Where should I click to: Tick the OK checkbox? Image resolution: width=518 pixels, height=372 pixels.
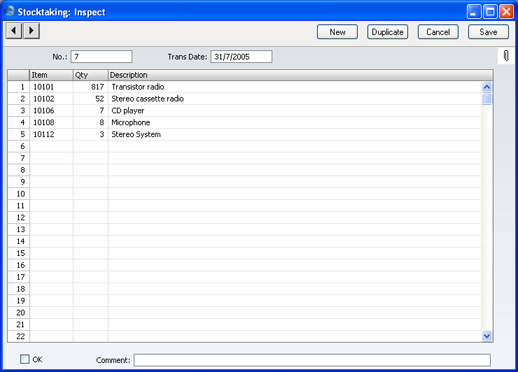[25, 359]
